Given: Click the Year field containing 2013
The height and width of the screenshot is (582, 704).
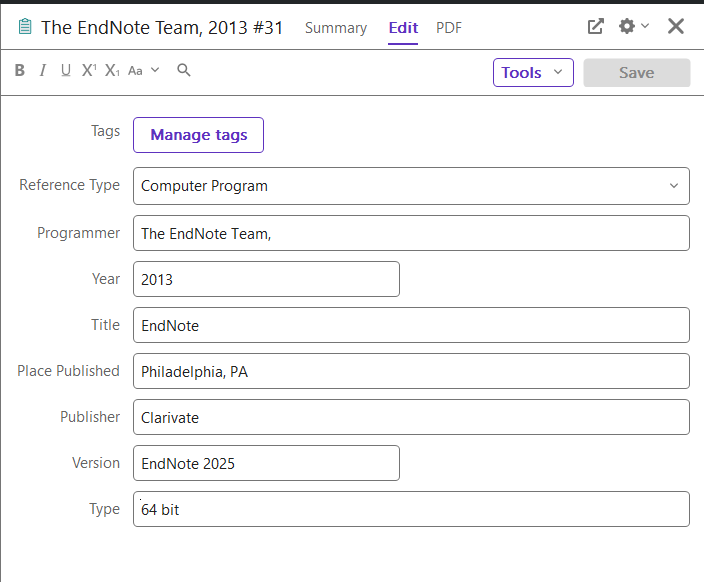Looking at the screenshot, I should (266, 279).
